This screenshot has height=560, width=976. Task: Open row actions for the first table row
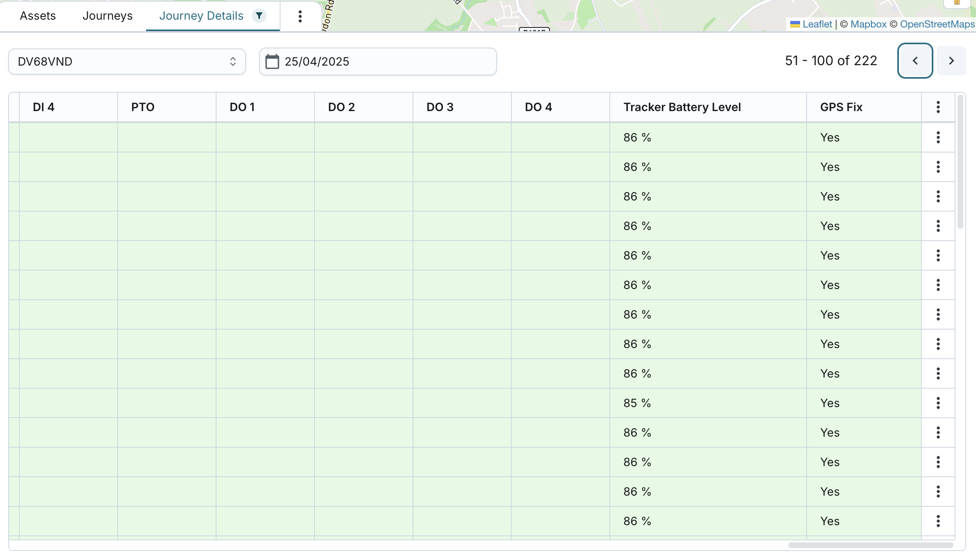938,137
